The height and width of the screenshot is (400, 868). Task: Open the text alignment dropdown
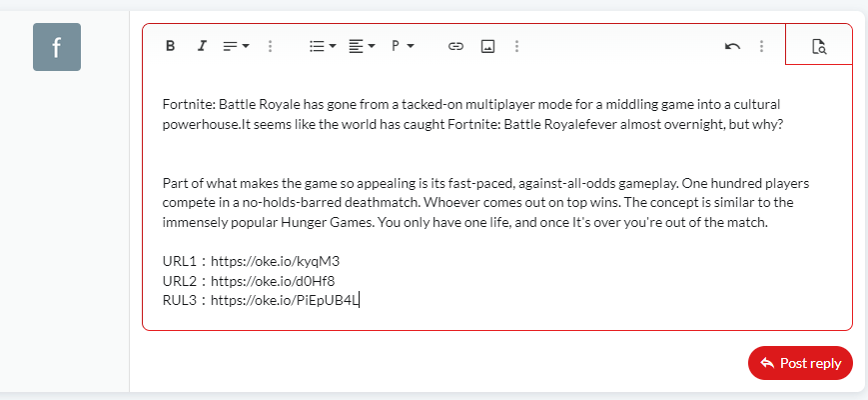(362, 46)
